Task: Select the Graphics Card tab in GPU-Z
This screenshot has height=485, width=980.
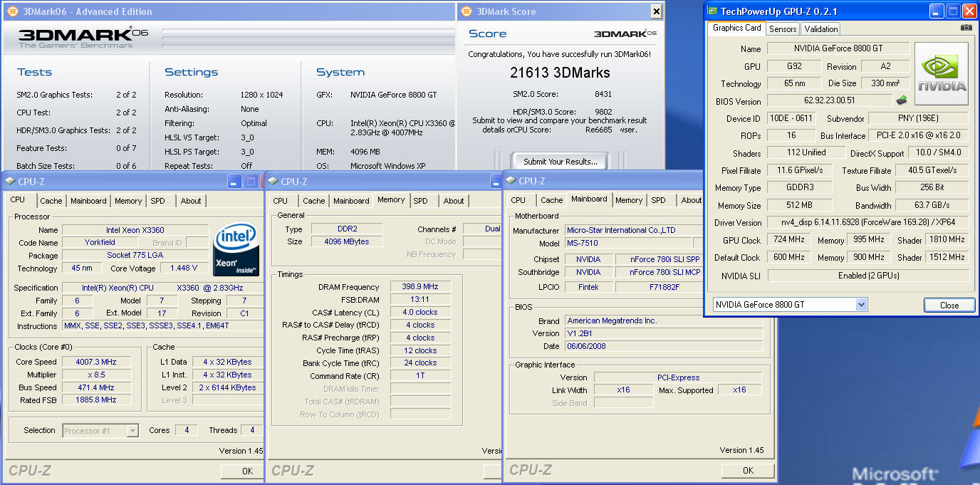Action: coord(736,28)
